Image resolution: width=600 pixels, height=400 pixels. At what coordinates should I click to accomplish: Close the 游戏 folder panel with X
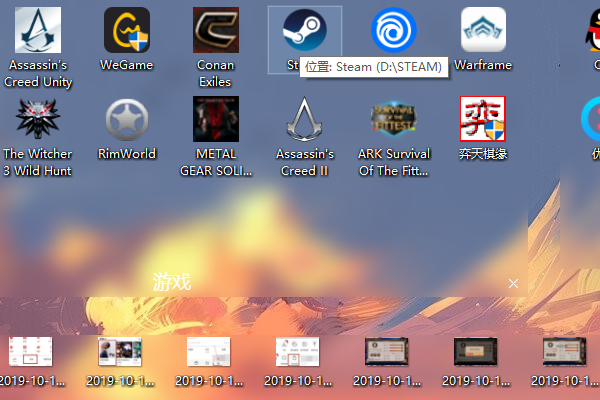pyautogui.click(x=513, y=284)
